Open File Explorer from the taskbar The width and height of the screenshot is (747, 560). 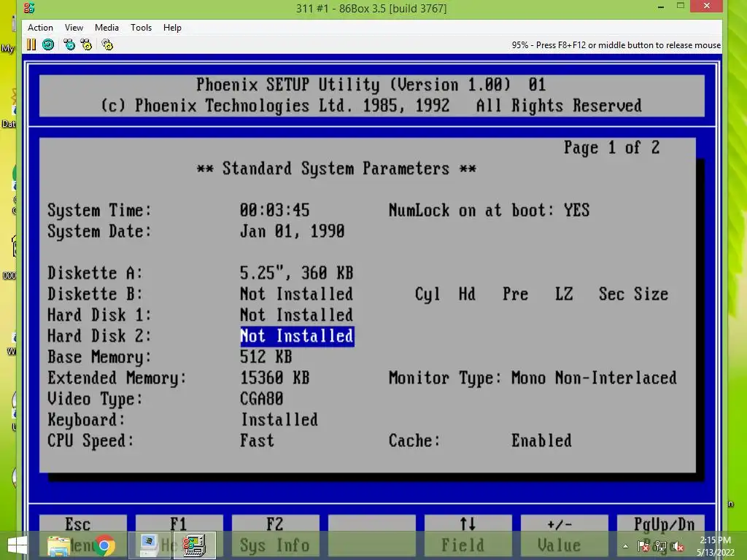point(59,545)
